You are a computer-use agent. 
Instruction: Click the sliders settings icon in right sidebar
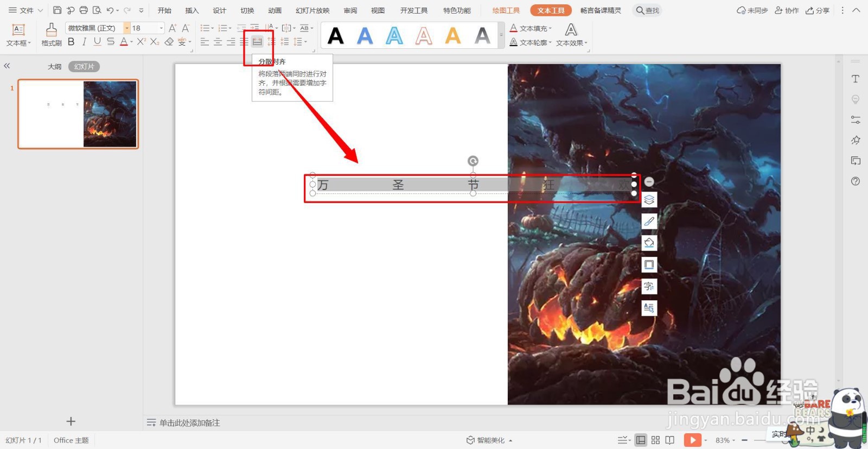[856, 119]
